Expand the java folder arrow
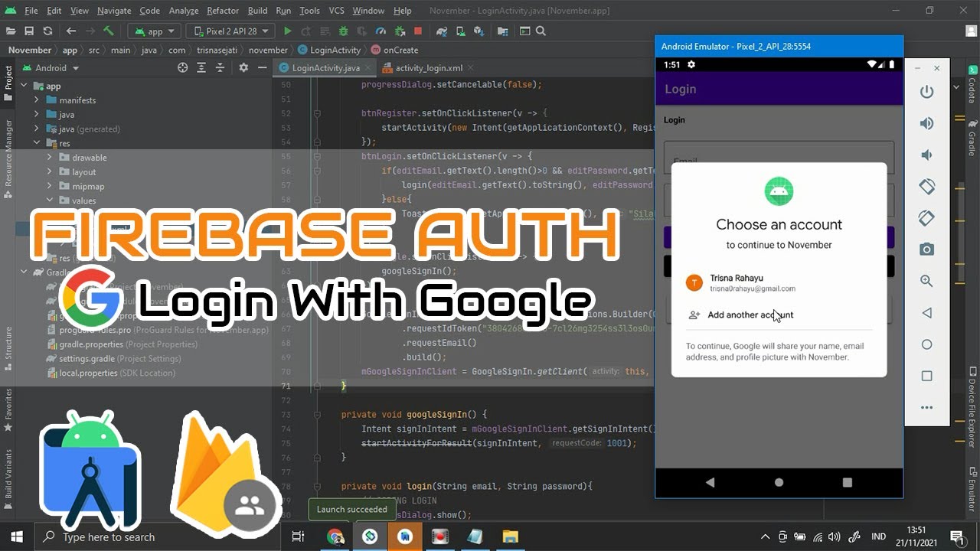980x551 pixels. pos(36,115)
